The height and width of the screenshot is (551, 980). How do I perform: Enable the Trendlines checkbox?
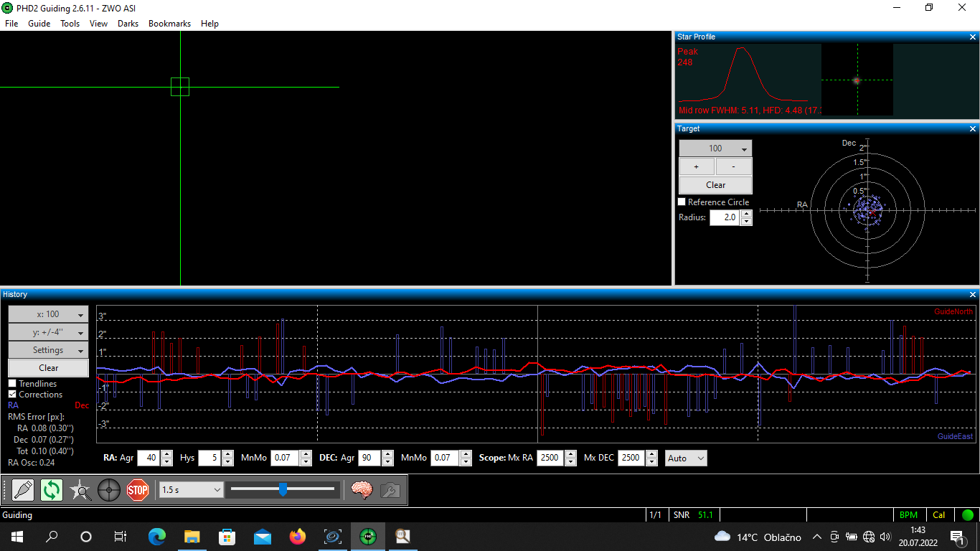pyautogui.click(x=12, y=384)
